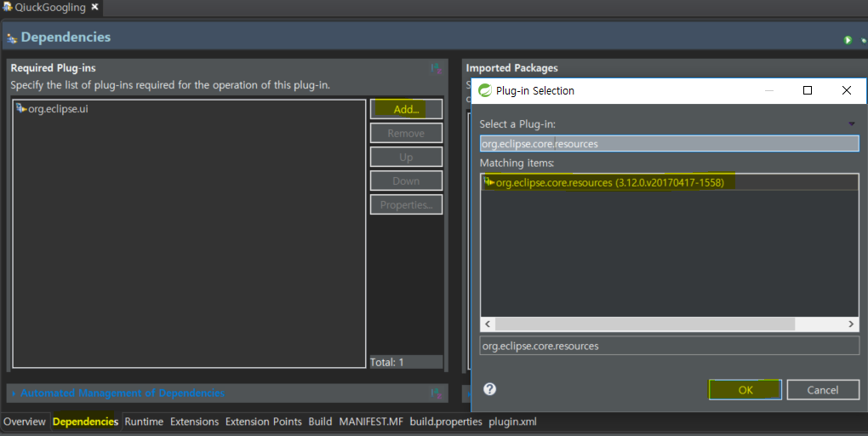Open the MANIFEST.MF tab

371,422
